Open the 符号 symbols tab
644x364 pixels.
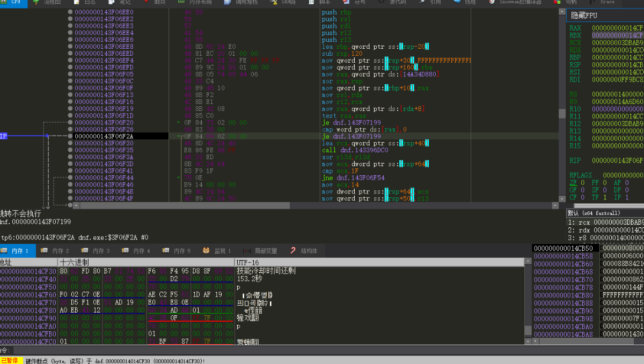(x=353, y=2)
